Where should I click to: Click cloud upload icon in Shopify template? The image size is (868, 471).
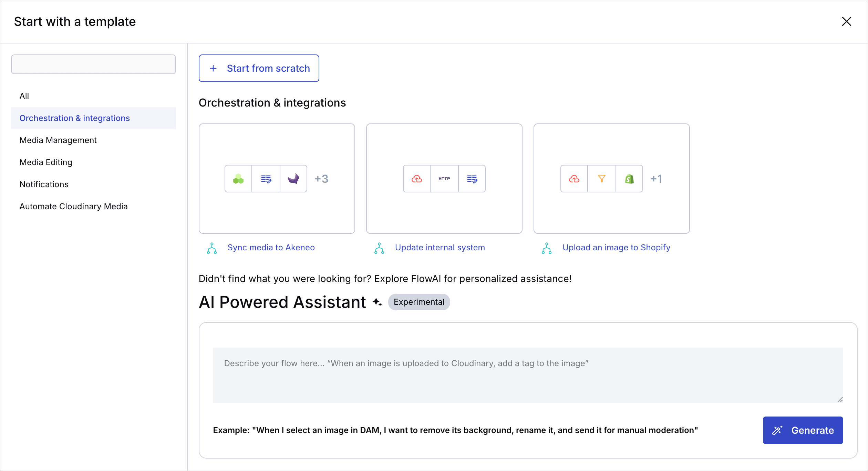tap(574, 179)
